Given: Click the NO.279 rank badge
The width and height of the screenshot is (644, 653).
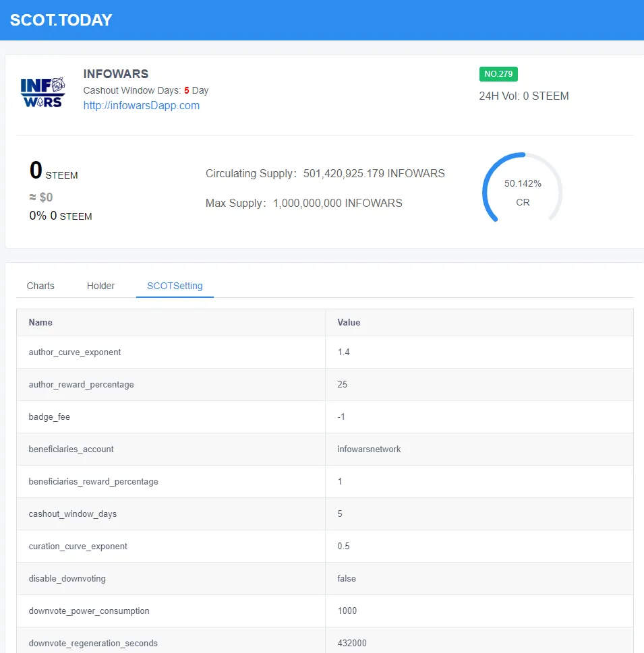Looking at the screenshot, I should pyautogui.click(x=498, y=73).
